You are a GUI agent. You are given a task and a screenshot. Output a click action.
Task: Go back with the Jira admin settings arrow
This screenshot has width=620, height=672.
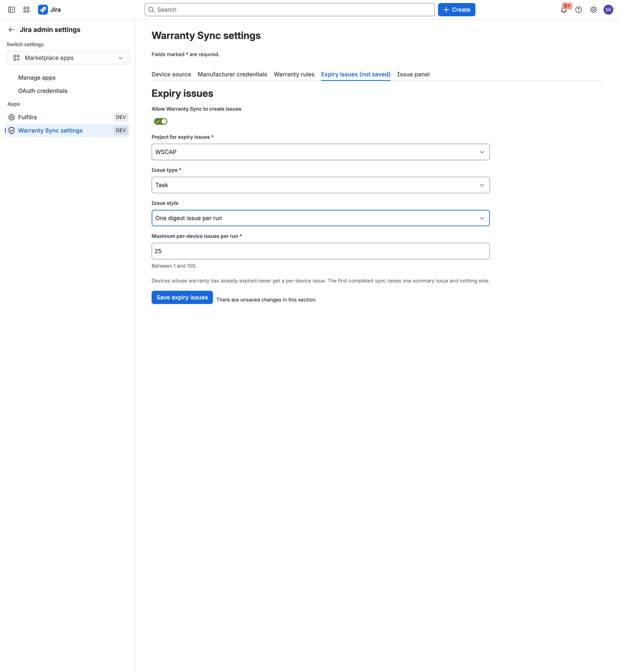pos(12,30)
